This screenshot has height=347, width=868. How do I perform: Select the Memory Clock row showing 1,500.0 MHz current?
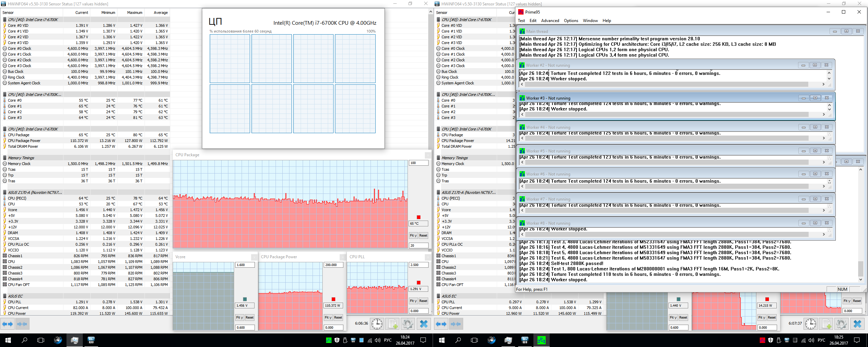pos(85,164)
